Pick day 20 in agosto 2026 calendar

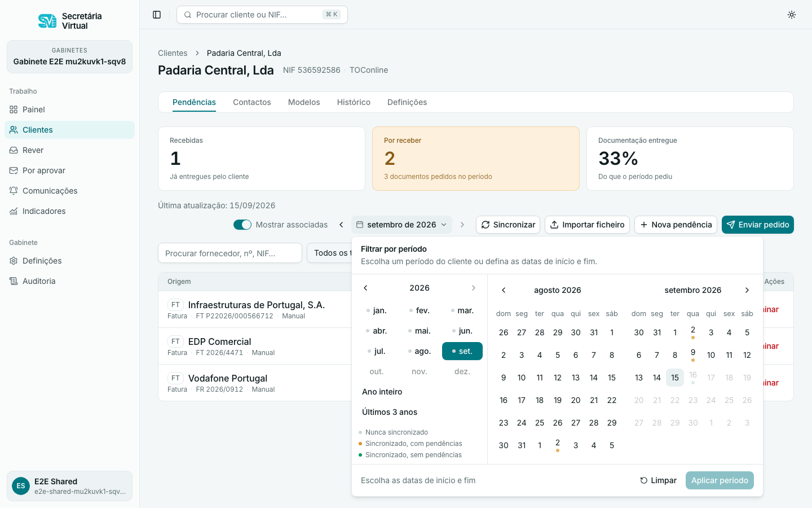click(x=576, y=400)
